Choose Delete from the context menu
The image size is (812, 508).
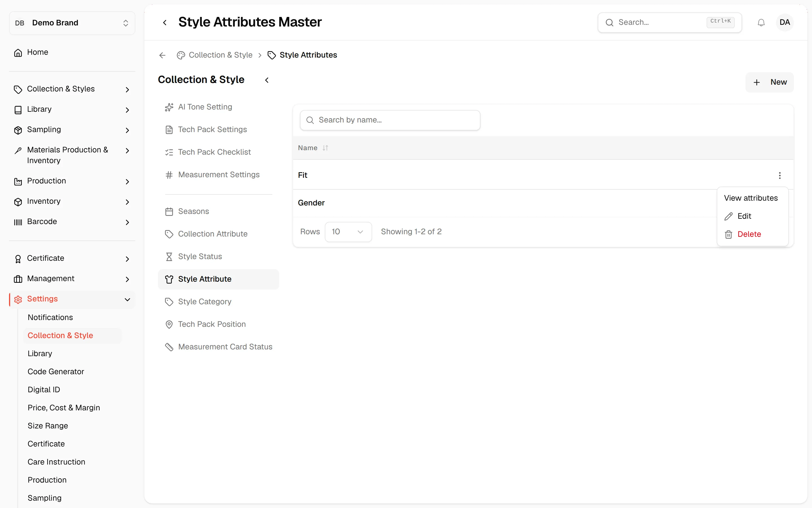pyautogui.click(x=753, y=234)
